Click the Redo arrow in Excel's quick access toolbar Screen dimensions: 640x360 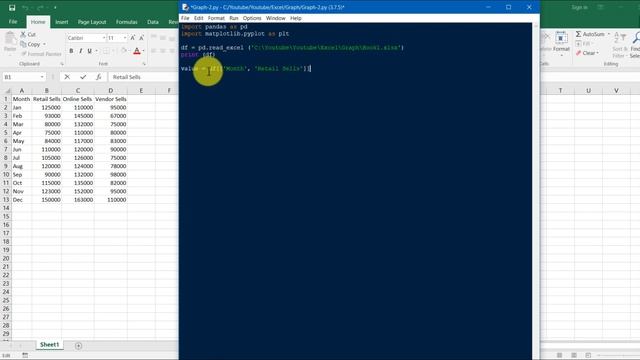[x=40, y=7]
